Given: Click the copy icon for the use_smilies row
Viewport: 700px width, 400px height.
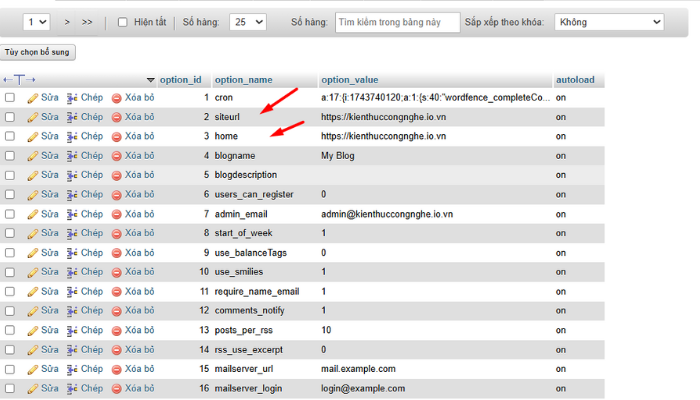Looking at the screenshot, I should tap(73, 272).
